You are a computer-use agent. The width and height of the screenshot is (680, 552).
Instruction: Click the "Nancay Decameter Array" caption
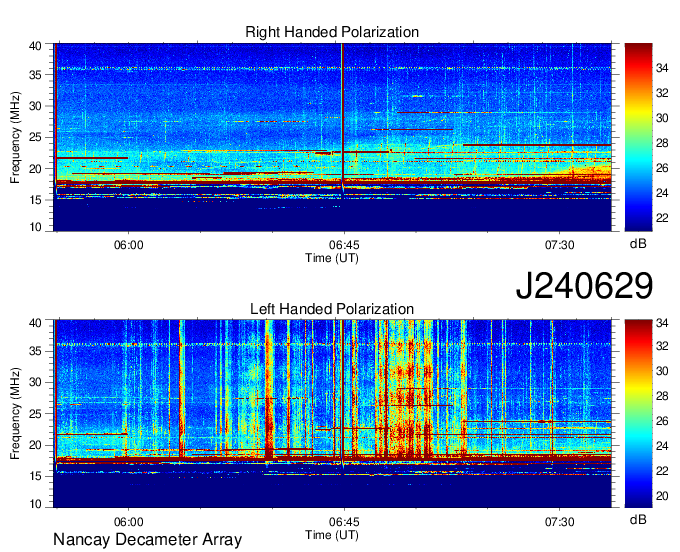tap(147, 540)
